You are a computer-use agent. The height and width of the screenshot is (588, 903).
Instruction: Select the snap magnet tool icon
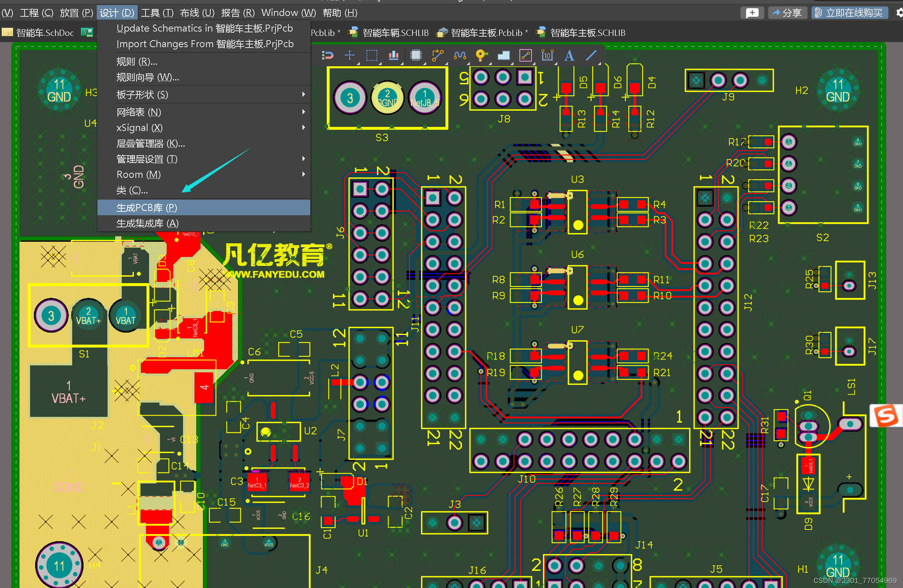click(x=327, y=55)
